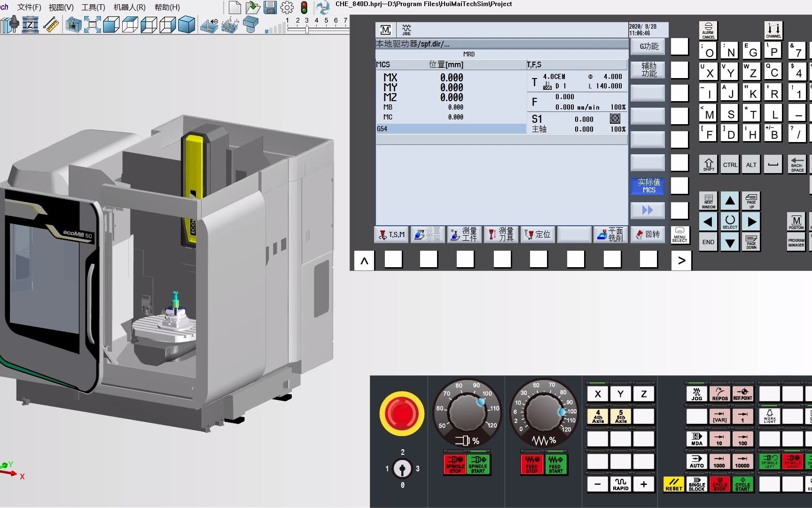This screenshot has width=812, height=508.
Task: Click the feed rate override dial
Action: pyautogui.click(x=544, y=413)
